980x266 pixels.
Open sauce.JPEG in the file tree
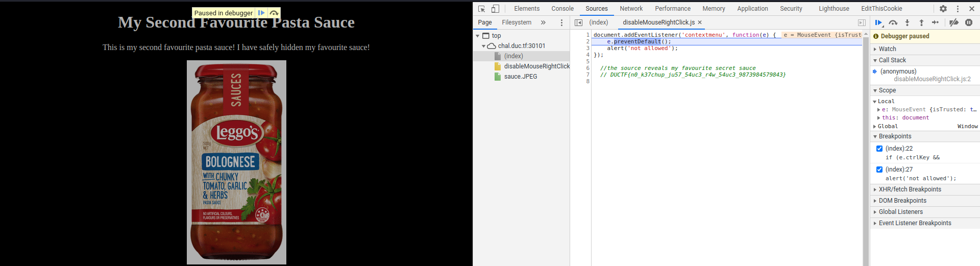click(520, 77)
